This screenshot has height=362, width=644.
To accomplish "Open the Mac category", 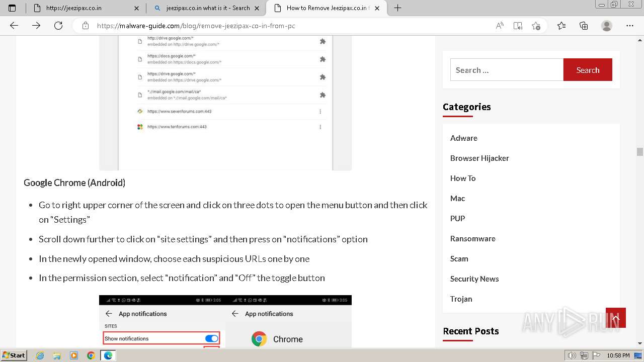I will [x=458, y=198].
